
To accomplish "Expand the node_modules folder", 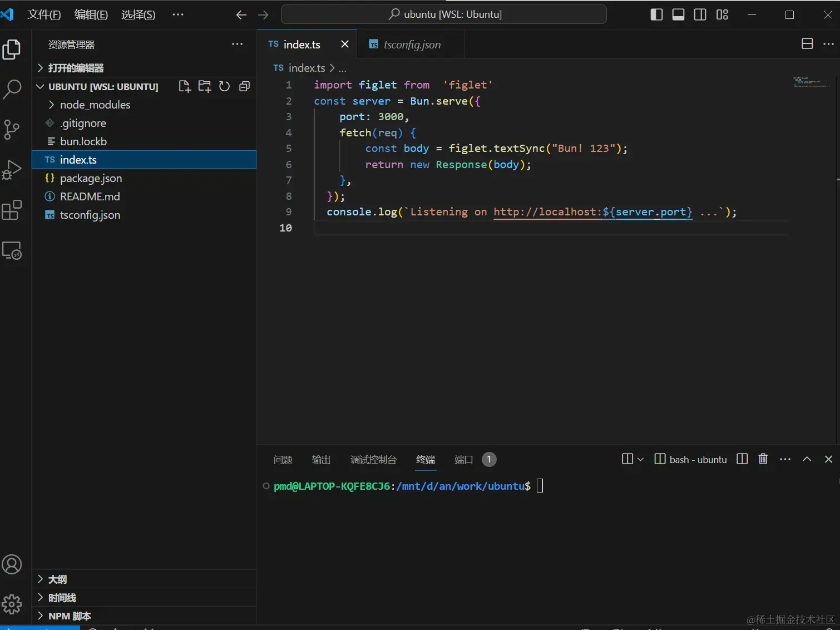I will click(144, 105).
